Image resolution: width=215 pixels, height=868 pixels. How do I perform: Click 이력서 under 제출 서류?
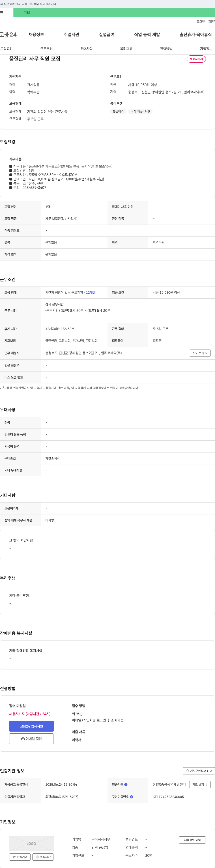(x=76, y=740)
